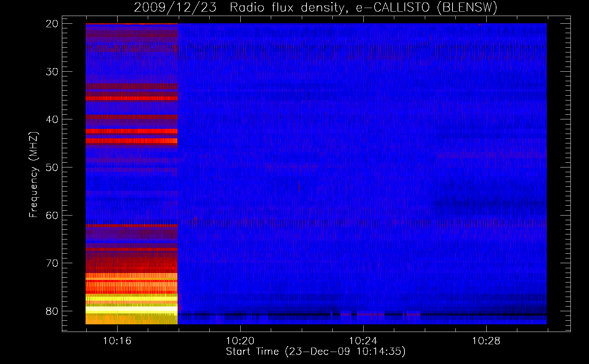Screen dimensions: 589x364
Task: Click the frequency tick label "70"
Action: tap(52, 263)
